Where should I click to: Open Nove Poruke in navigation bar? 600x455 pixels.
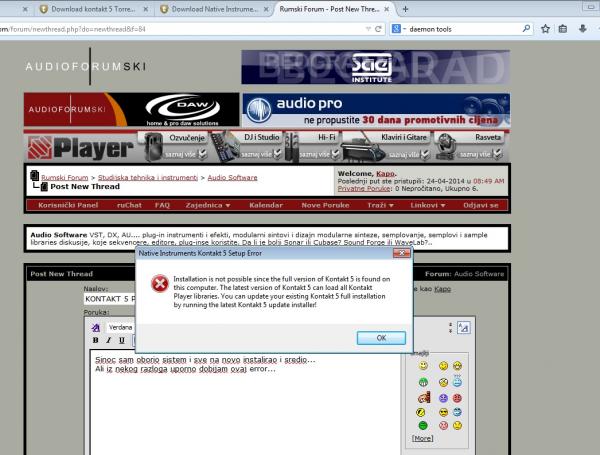[325, 205]
